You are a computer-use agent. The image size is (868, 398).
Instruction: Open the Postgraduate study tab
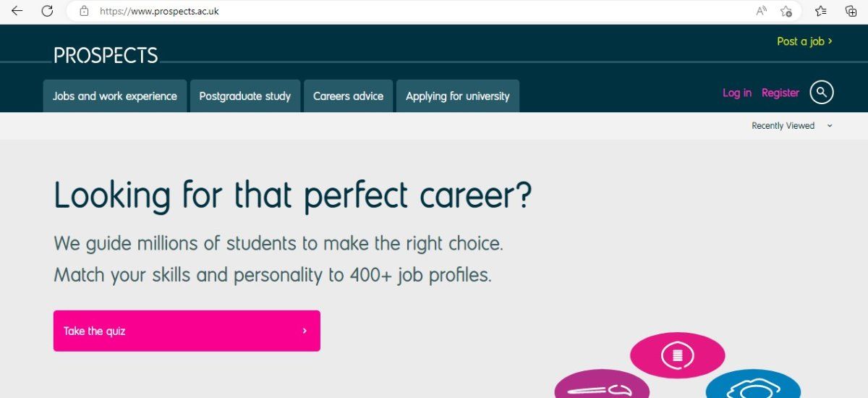(245, 96)
